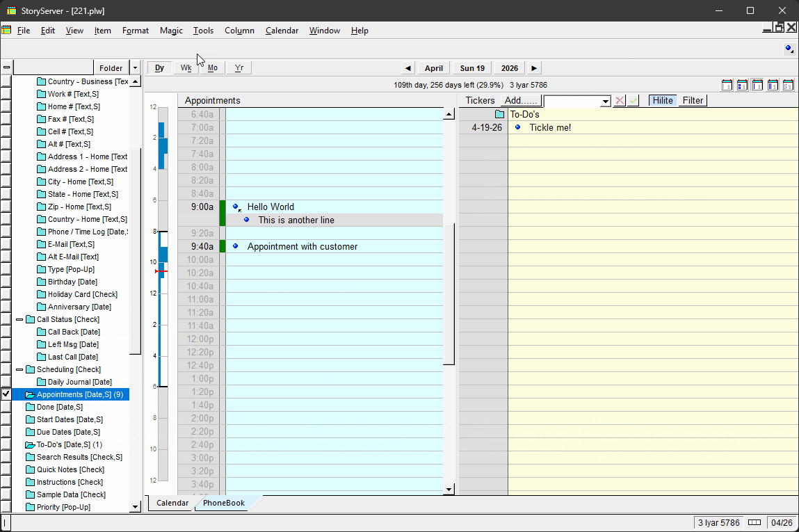Click the E-Mail [Text,S] folder icon
Screen dimensions: 799x532
pyautogui.click(x=41, y=244)
